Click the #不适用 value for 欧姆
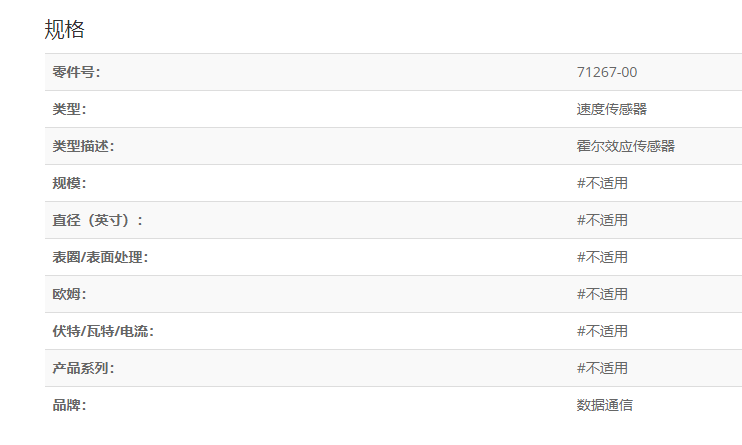The width and height of the screenshot is (742, 445). 602,294
